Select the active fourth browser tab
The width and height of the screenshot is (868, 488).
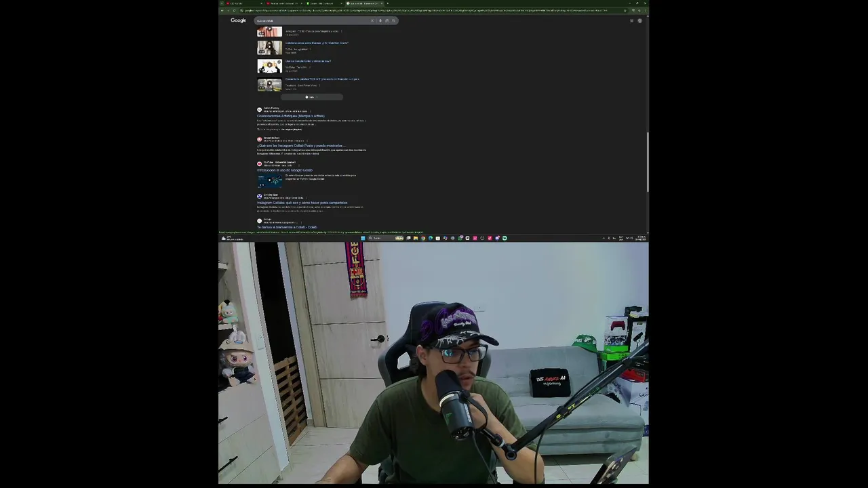point(364,3)
